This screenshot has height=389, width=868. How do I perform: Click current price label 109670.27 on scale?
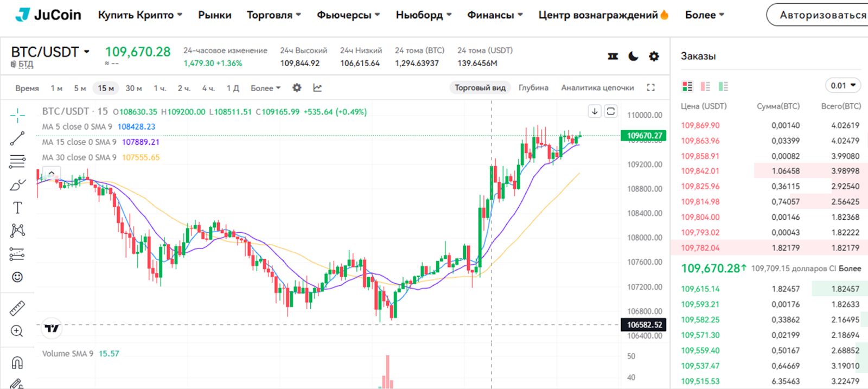[643, 136]
